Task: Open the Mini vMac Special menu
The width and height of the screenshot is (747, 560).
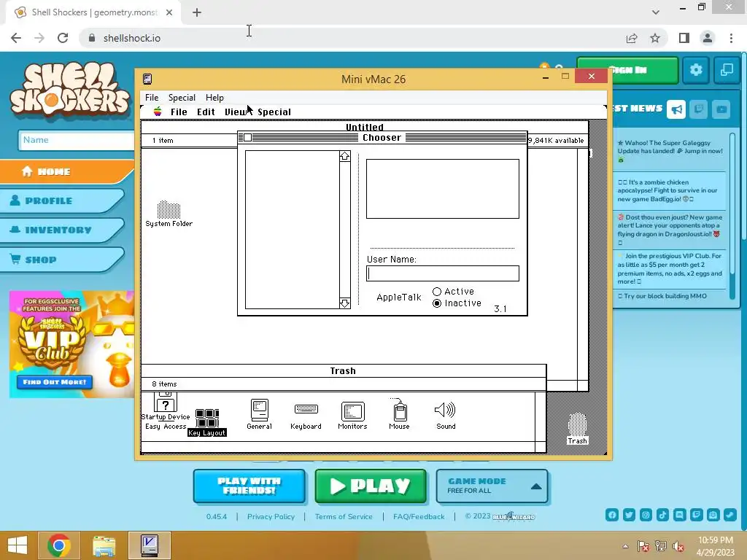Action: point(182,98)
